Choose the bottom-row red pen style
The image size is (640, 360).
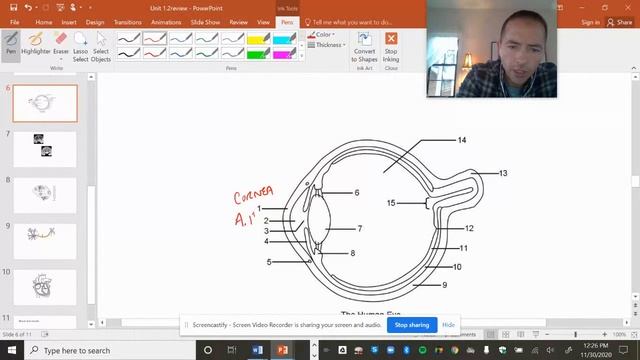[x=155, y=53]
